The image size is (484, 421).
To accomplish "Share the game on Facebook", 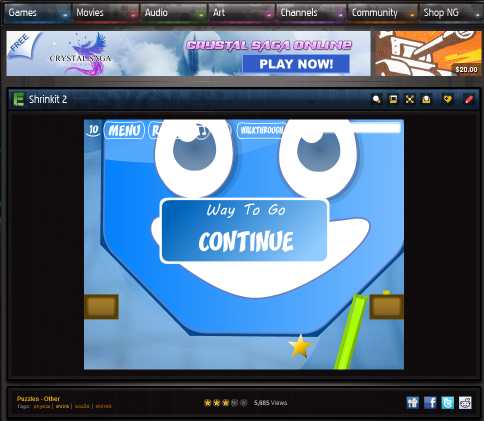I will pyautogui.click(x=430, y=403).
